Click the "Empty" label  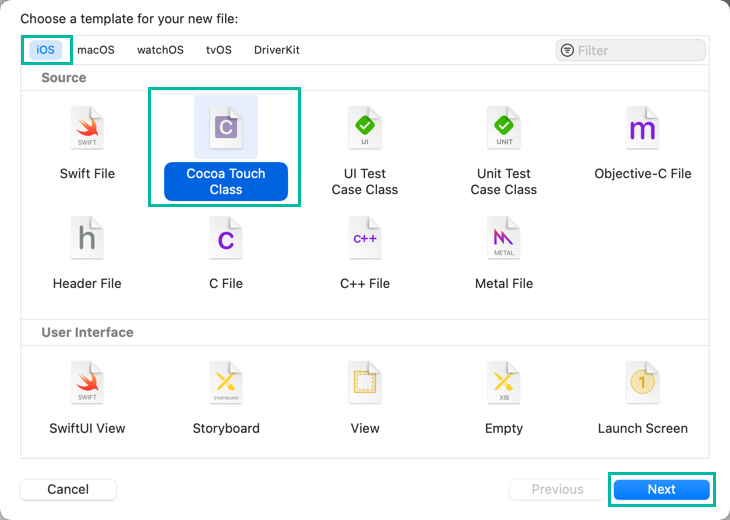(504, 428)
